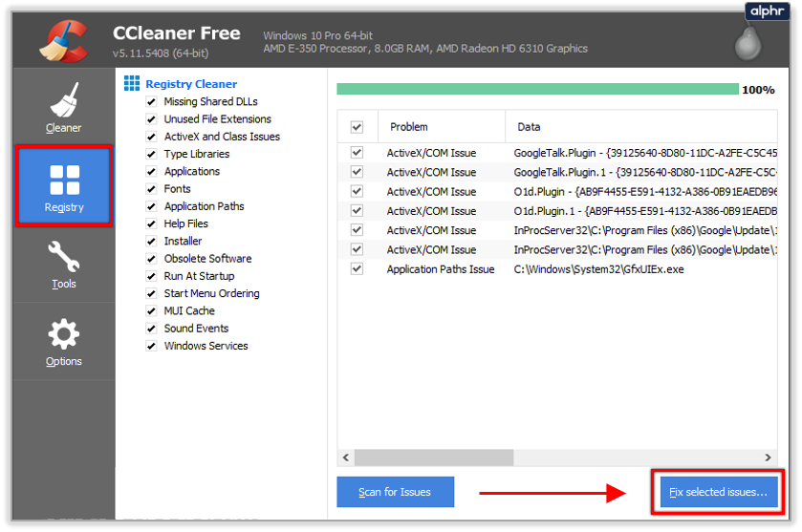Click the green scan progress bar
This screenshot has width=802, height=532.
pos(537,90)
